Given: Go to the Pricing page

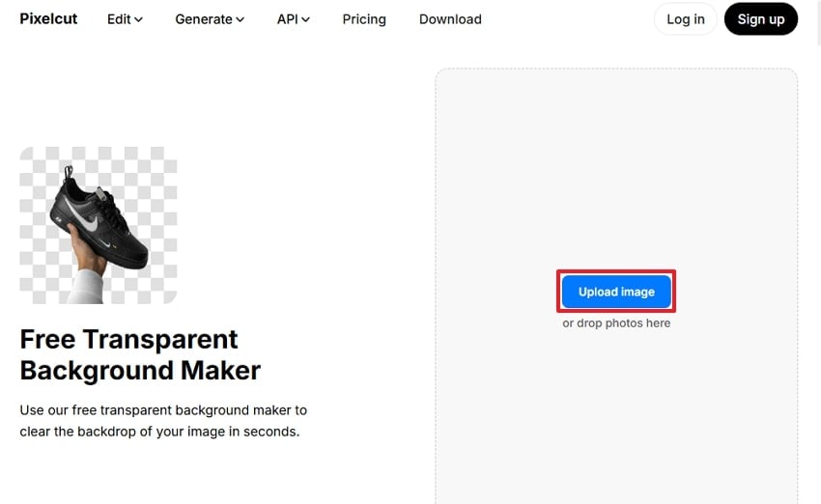Looking at the screenshot, I should [x=364, y=19].
